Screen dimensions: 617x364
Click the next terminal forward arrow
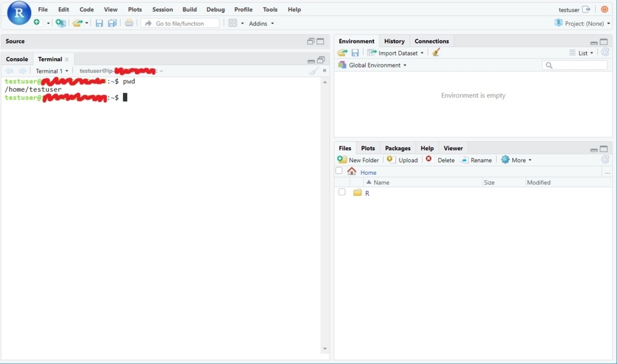point(22,71)
